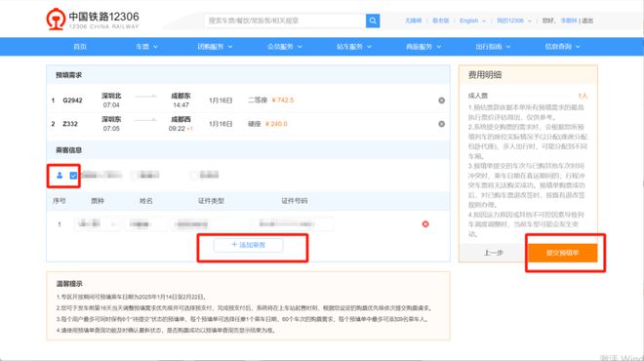Click train number G2942
The image size is (644, 361).
72,100
